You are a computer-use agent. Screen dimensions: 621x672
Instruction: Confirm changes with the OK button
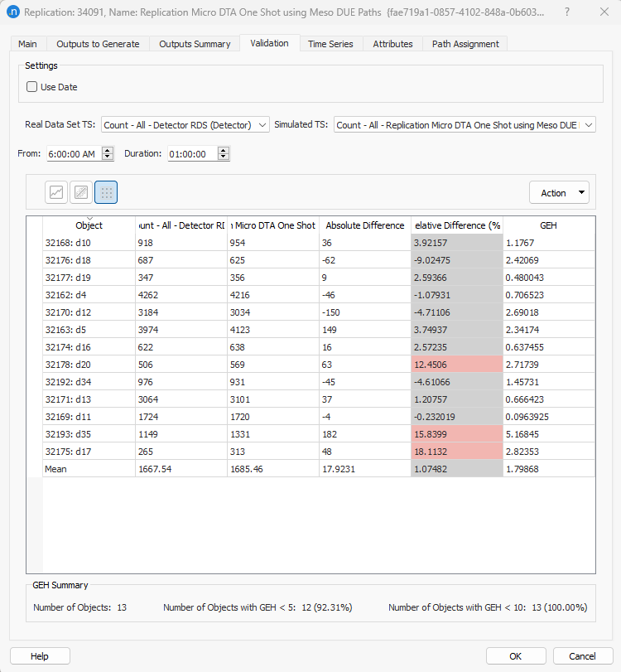515,655
